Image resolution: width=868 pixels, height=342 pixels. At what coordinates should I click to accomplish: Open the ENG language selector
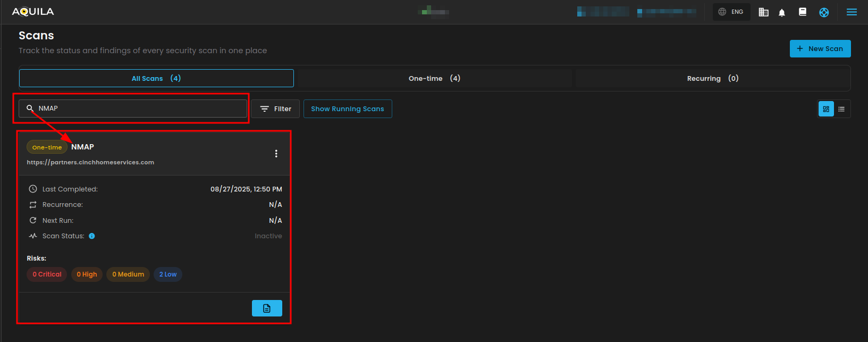click(x=731, y=12)
